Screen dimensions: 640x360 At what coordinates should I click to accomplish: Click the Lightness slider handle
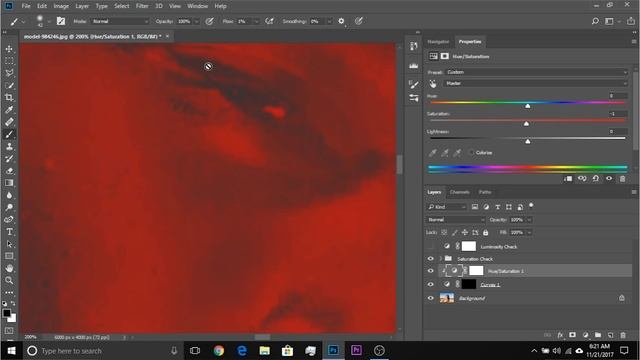(x=528, y=141)
